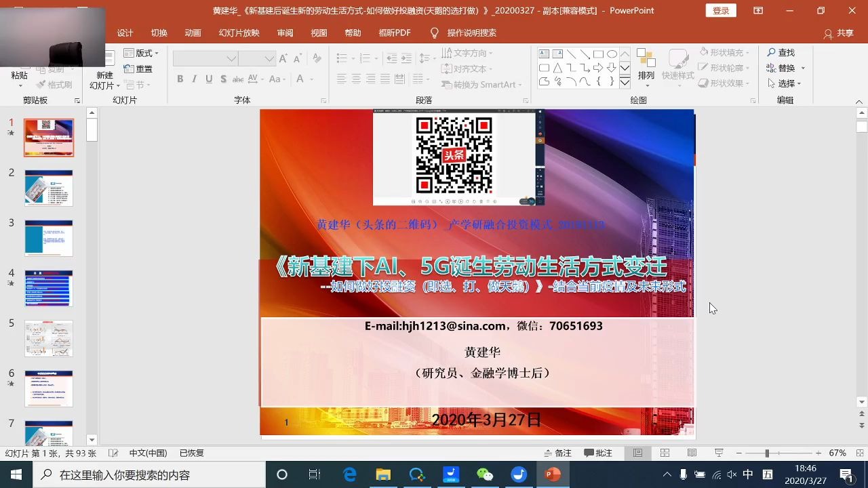
Task: Collapse the ribbon with the chevron
Action: click(859, 102)
